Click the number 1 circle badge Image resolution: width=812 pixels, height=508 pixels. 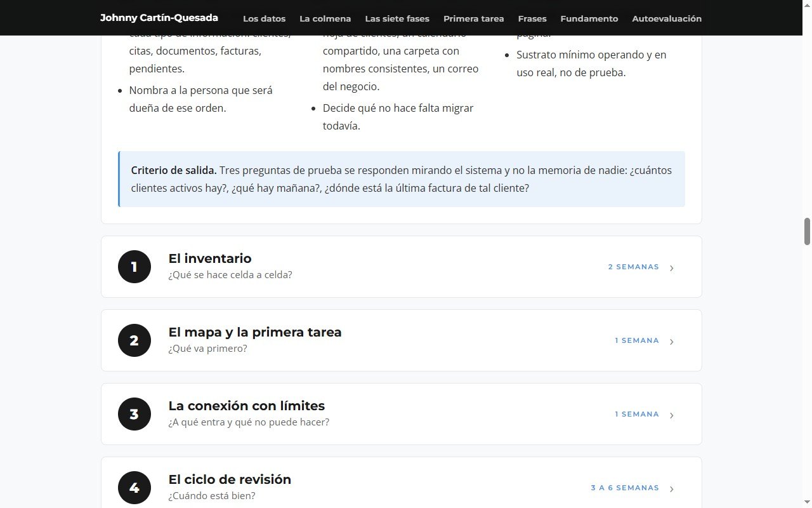(134, 267)
